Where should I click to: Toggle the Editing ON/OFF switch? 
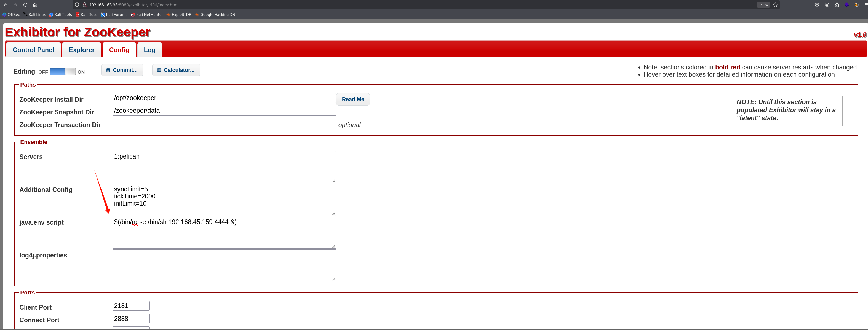pyautogui.click(x=62, y=71)
